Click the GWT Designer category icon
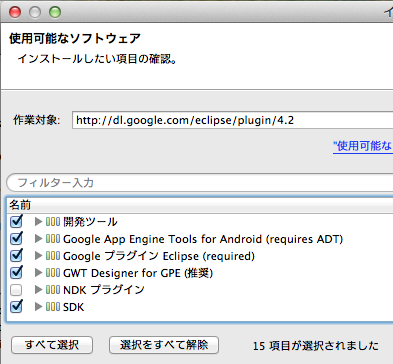 53,273
